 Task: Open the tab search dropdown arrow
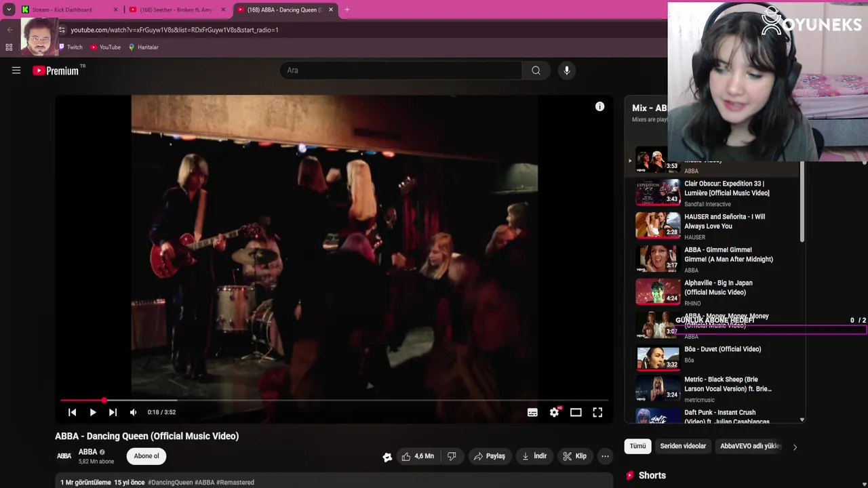coord(9,9)
